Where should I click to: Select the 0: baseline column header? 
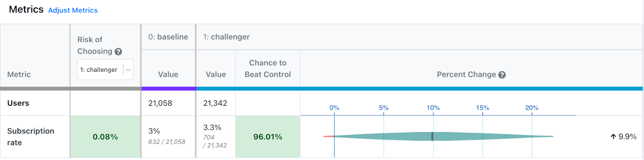(168, 37)
